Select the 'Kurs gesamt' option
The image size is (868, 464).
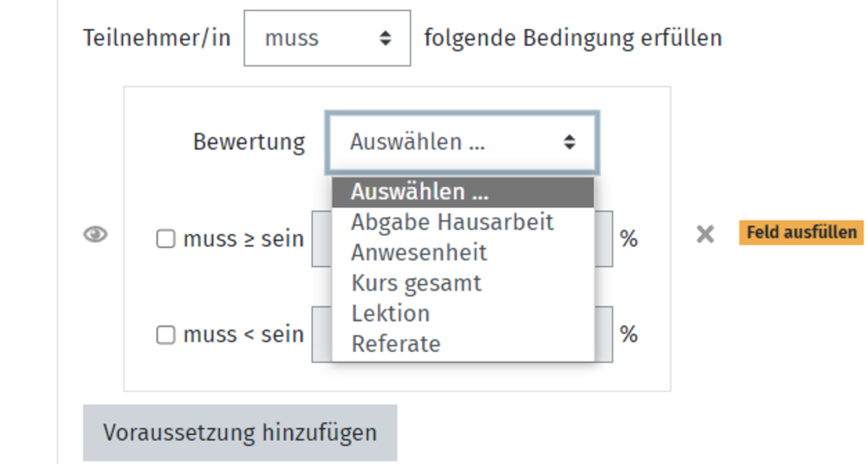tap(417, 283)
